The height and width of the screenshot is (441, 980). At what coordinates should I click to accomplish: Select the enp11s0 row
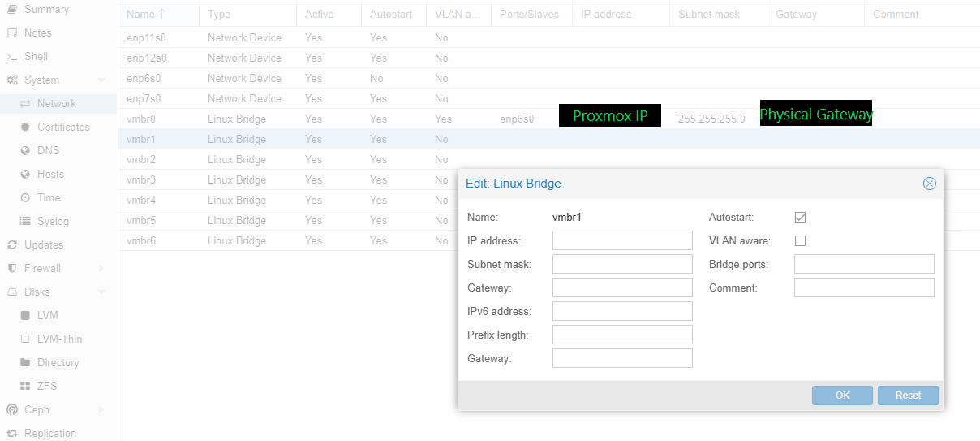coord(548,38)
